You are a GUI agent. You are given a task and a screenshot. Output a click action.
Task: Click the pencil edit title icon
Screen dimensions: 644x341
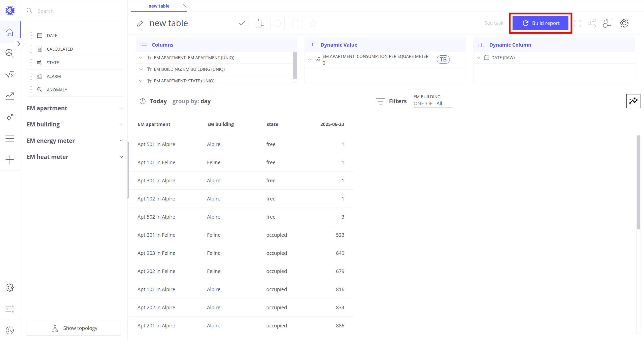140,23
